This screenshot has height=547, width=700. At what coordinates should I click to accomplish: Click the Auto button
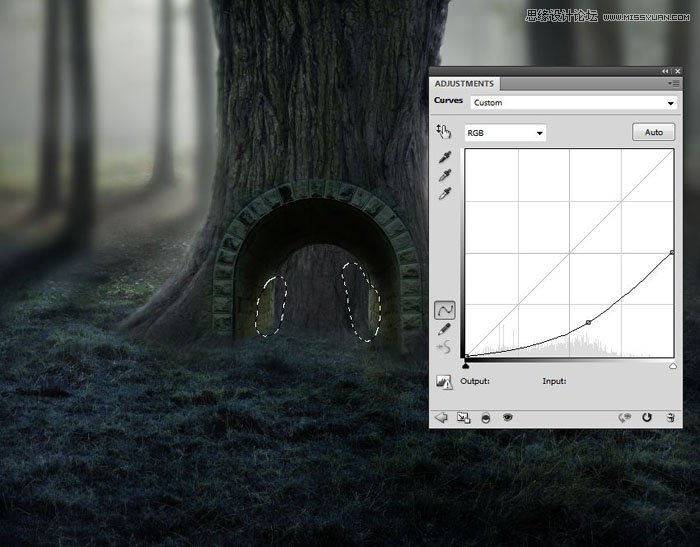point(654,132)
